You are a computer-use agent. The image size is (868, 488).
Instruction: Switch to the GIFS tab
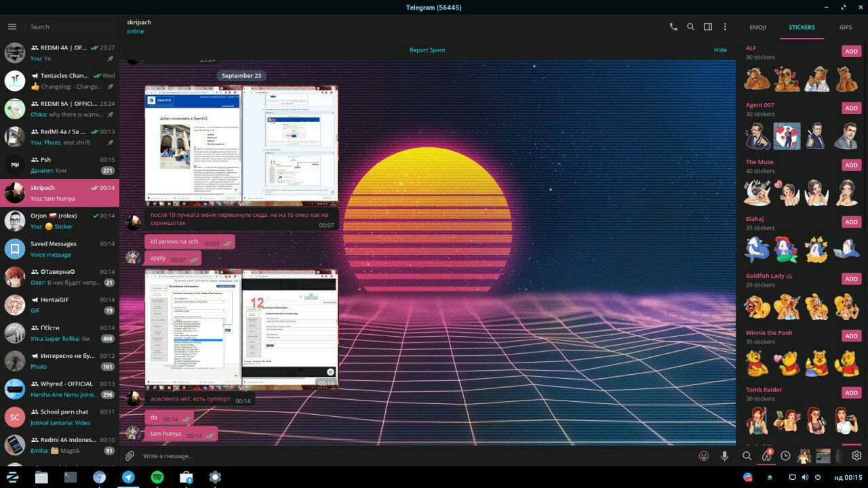tap(846, 28)
